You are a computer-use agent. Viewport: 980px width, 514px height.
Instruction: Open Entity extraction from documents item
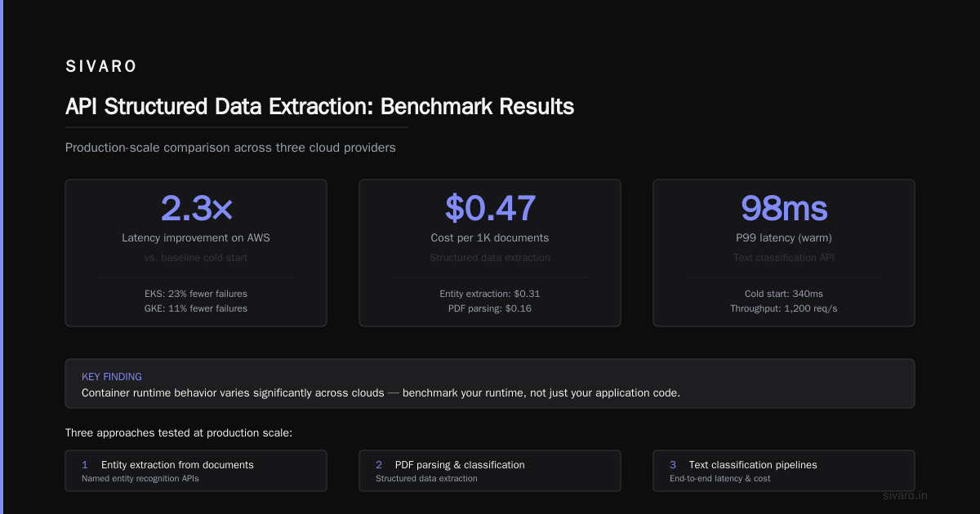tap(196, 471)
